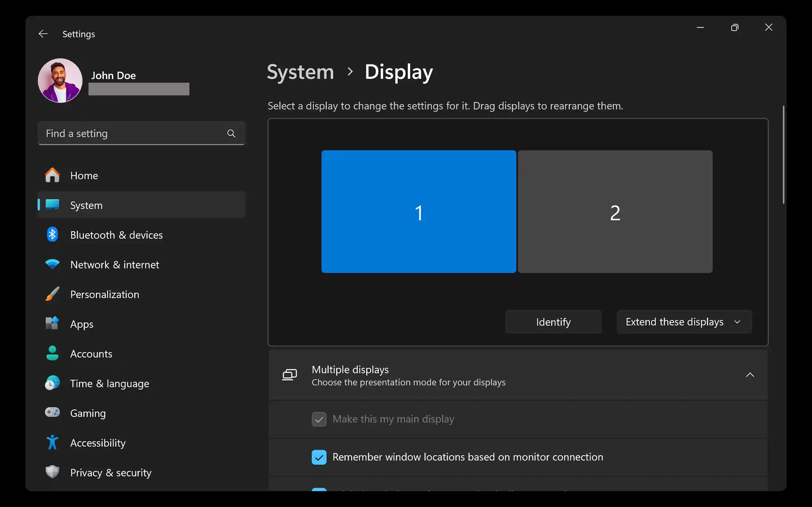Viewport: 812px width, 507px height.
Task: Click the Bluetooth icon in sidebar
Action: pos(52,235)
